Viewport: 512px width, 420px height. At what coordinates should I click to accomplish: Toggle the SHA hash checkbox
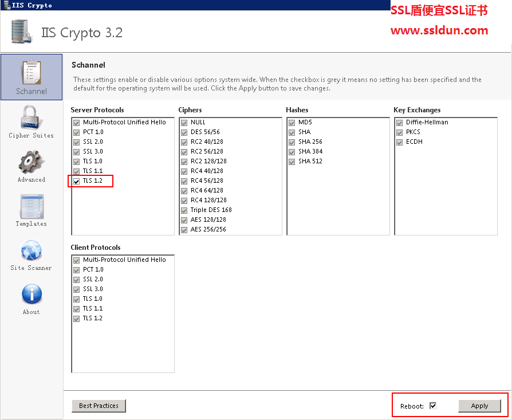(292, 132)
